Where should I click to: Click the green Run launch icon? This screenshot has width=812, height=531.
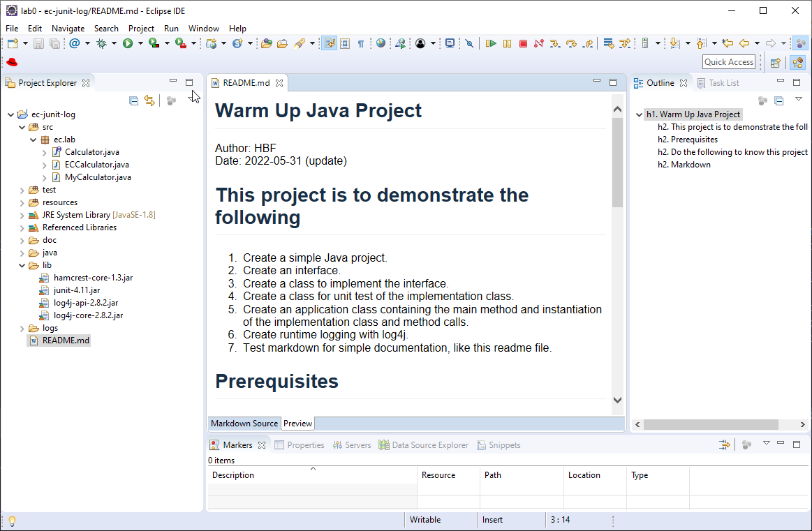(127, 43)
